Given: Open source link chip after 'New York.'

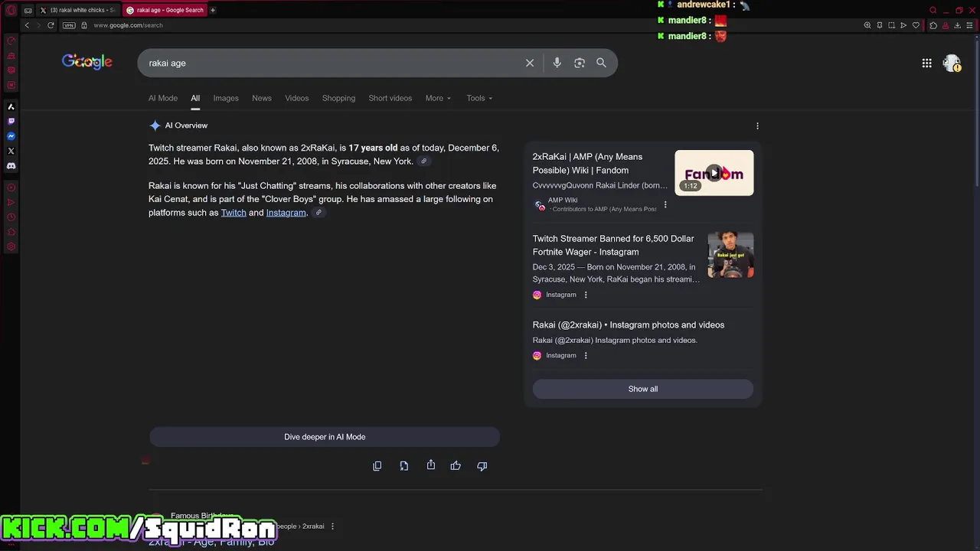Looking at the screenshot, I should [x=423, y=161].
